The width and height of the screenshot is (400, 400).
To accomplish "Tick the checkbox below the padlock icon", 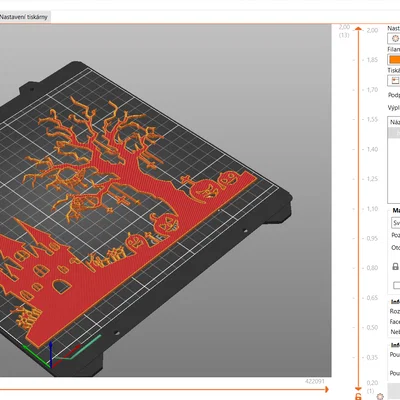I will point(396,285).
